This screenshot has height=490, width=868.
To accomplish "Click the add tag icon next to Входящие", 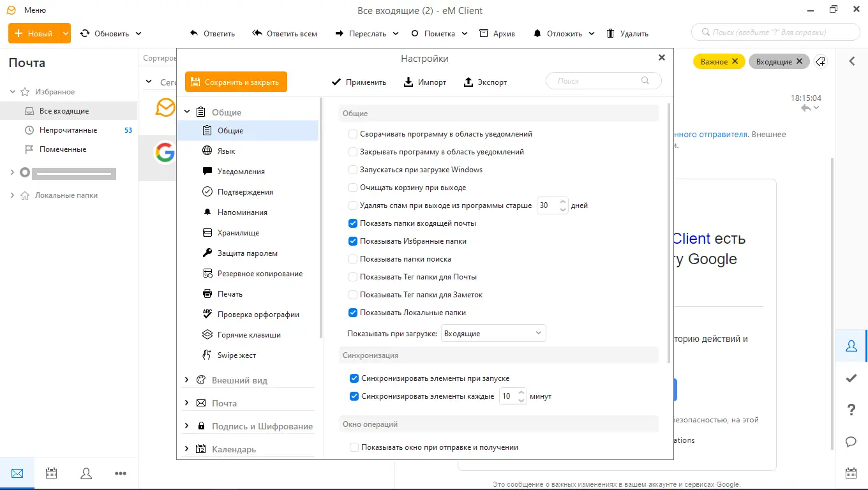I will [821, 61].
